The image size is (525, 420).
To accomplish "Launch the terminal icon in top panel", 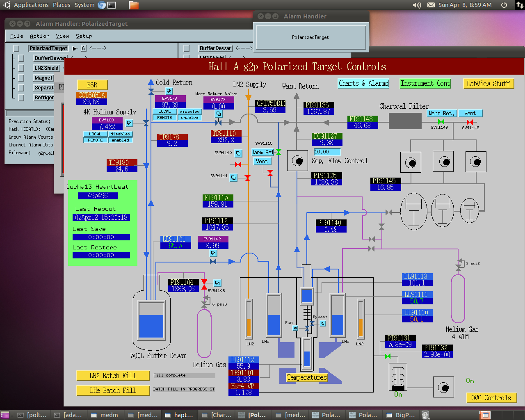I will pyautogui.click(x=112, y=5).
